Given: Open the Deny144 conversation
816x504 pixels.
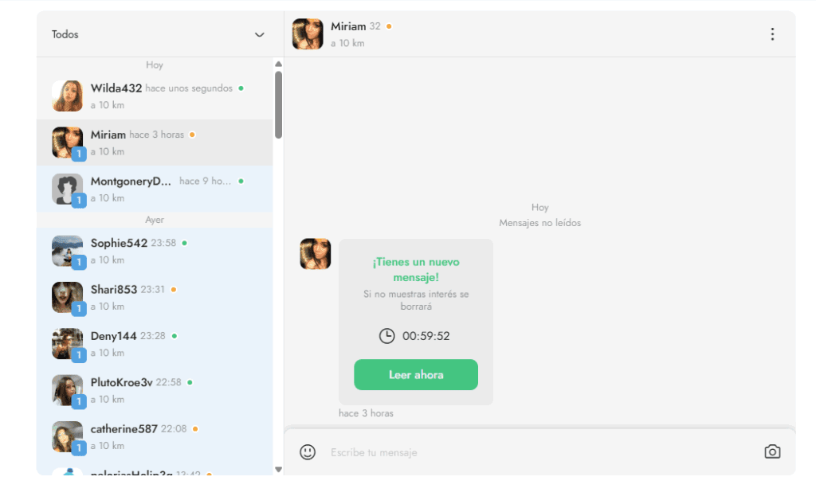Looking at the screenshot, I should pos(155,344).
